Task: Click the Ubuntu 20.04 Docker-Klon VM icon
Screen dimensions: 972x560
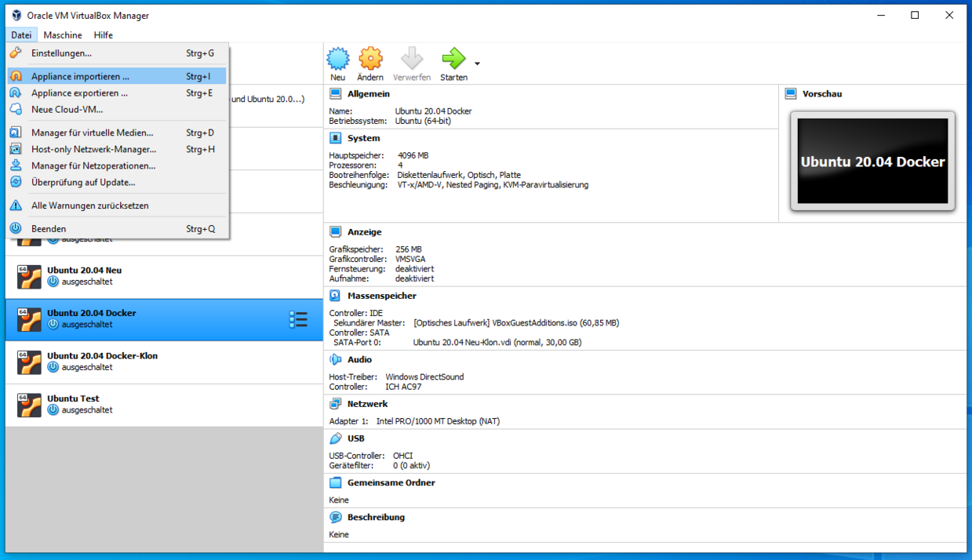Action: [29, 362]
